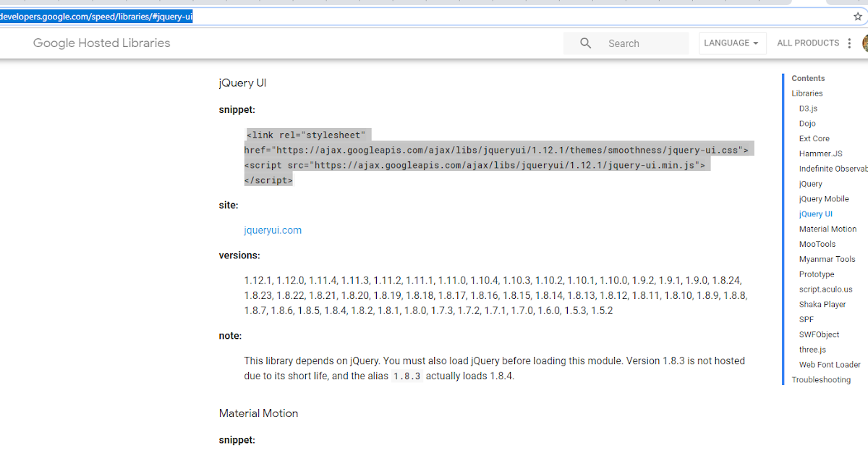Viewport: 868px width, 456px height.
Task: Jump to three.js section
Action: pos(812,350)
